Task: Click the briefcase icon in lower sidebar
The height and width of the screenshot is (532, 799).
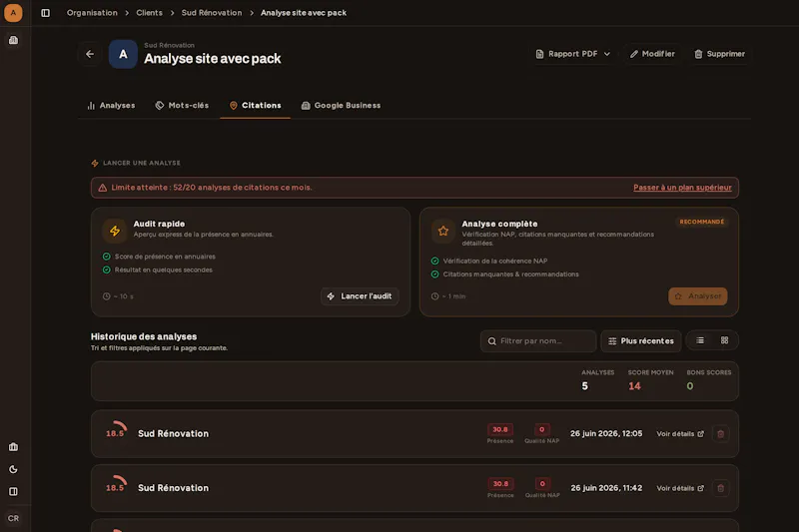Action: pos(13,447)
